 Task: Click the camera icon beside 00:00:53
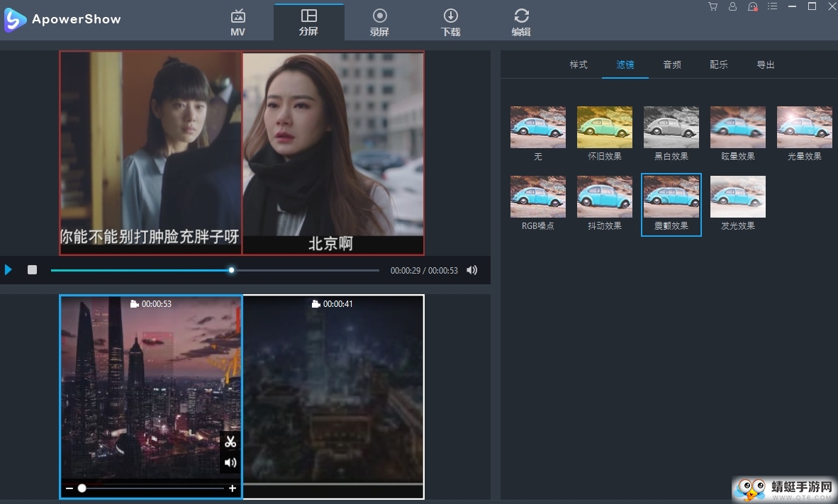pos(135,303)
